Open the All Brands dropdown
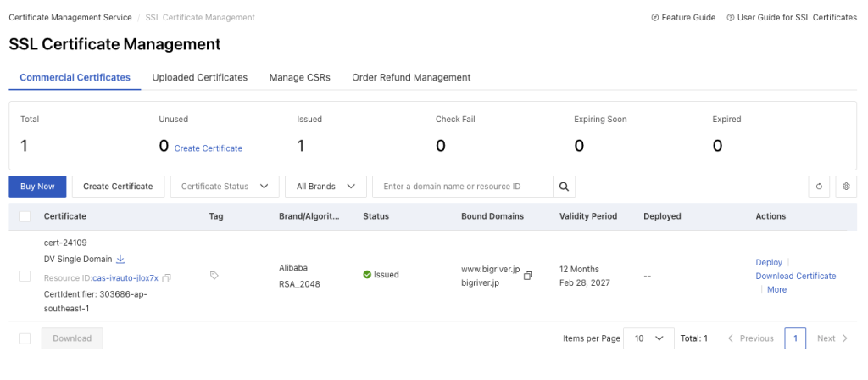Viewport: 868px width, 380px height. [325, 187]
